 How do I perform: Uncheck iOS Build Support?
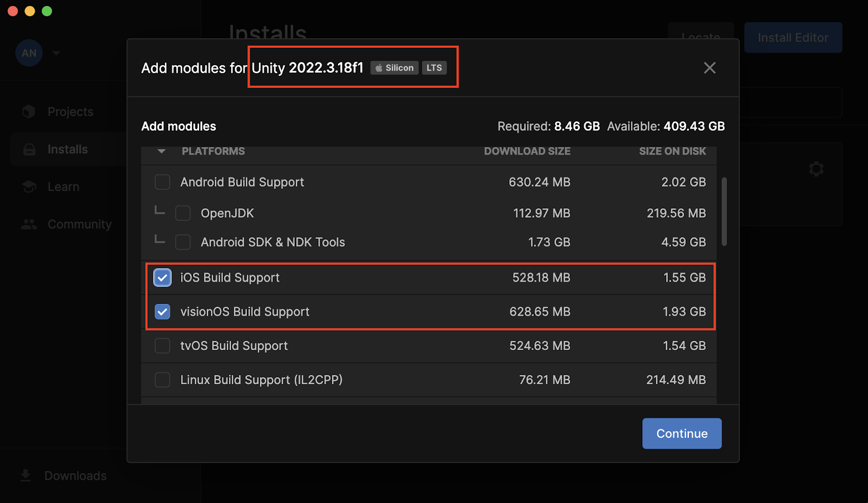click(x=162, y=278)
